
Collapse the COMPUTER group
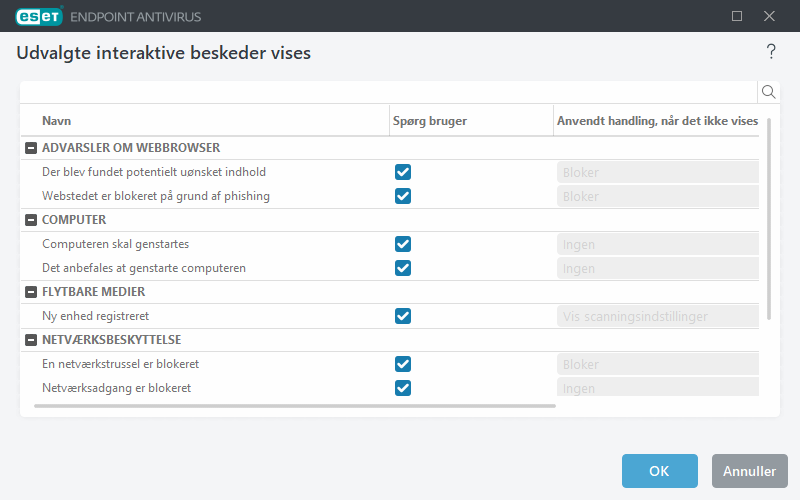click(x=31, y=220)
